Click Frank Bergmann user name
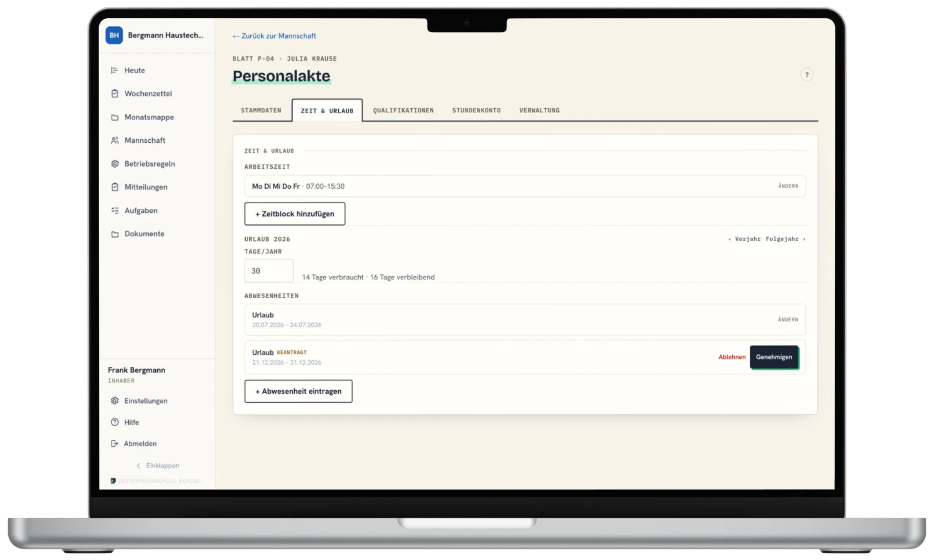 (137, 370)
